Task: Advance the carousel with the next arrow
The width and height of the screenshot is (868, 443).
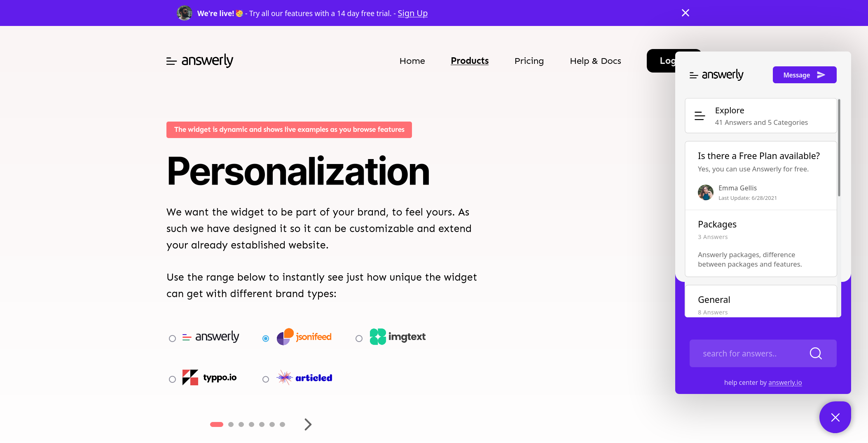Action: 307,424
